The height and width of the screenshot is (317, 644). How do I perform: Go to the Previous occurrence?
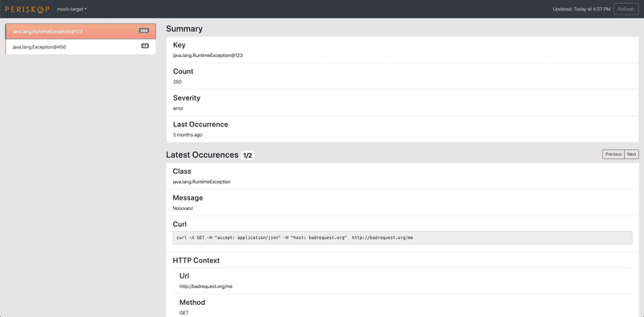[613, 154]
